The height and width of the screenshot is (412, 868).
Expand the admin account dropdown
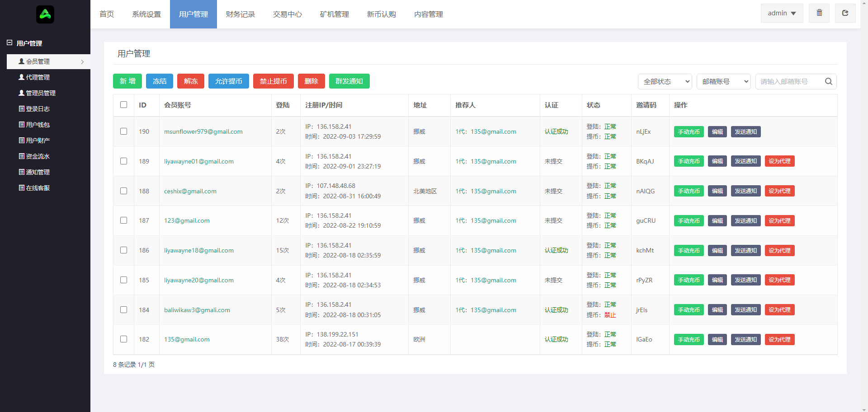tap(782, 13)
